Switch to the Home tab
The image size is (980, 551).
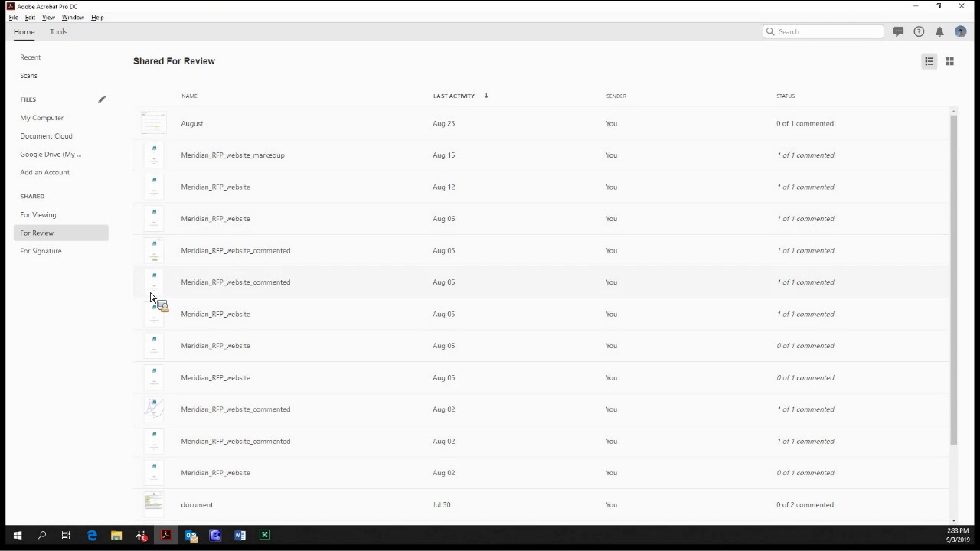[24, 32]
